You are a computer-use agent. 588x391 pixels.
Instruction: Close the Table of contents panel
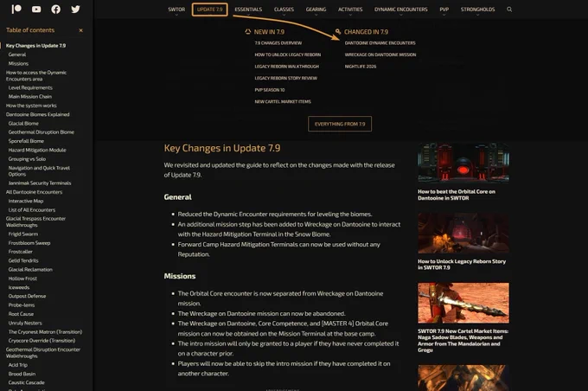coord(80,30)
